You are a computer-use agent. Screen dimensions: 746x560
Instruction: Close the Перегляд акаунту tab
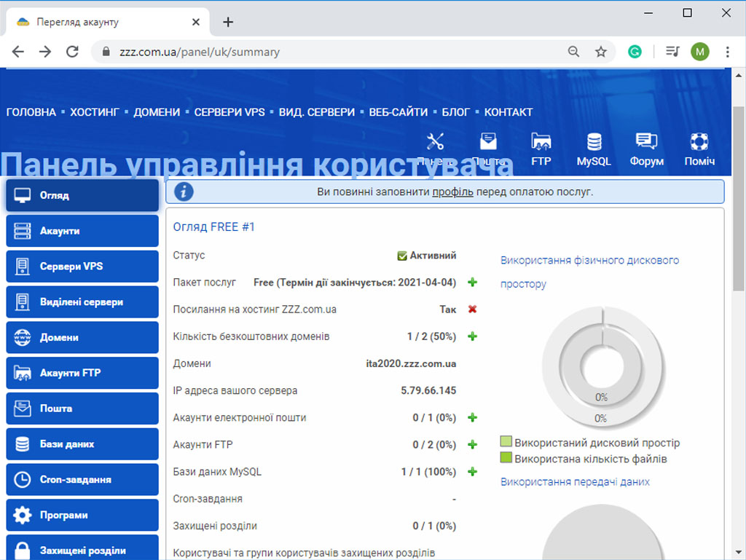point(195,22)
